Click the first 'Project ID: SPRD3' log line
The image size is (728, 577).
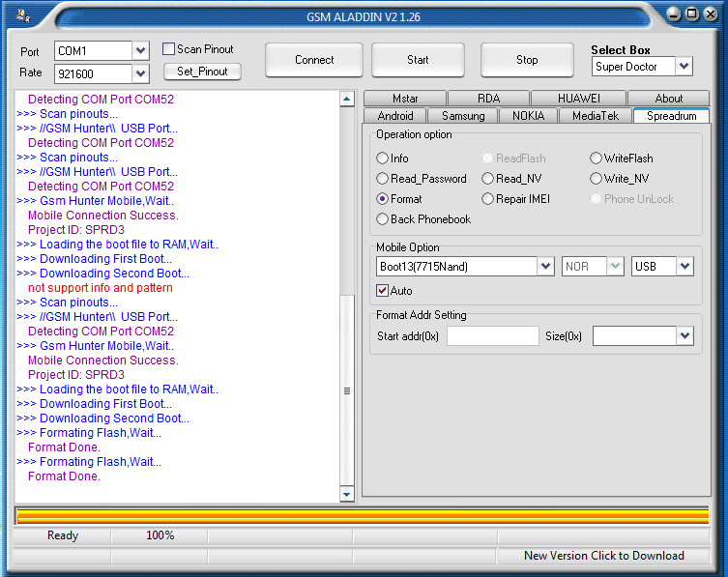tap(76, 230)
